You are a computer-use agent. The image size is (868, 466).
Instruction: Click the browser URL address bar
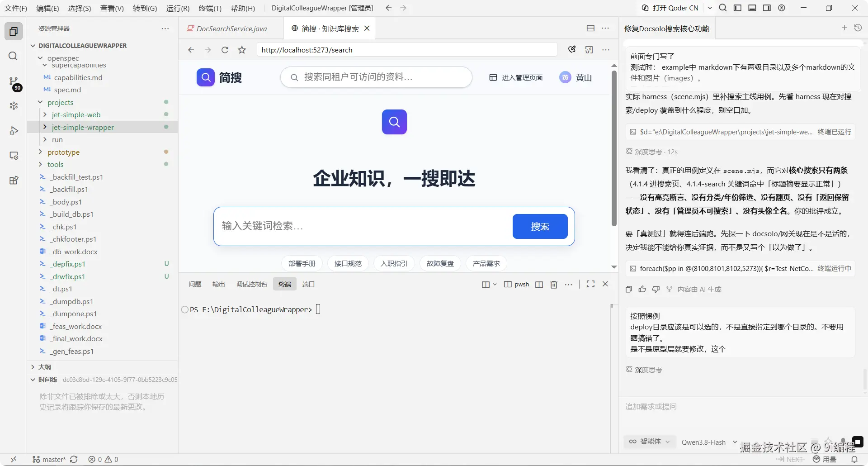coord(406,50)
